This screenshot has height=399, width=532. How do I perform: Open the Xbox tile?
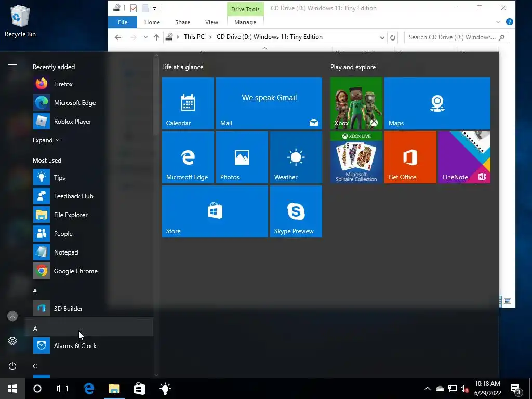click(x=356, y=103)
